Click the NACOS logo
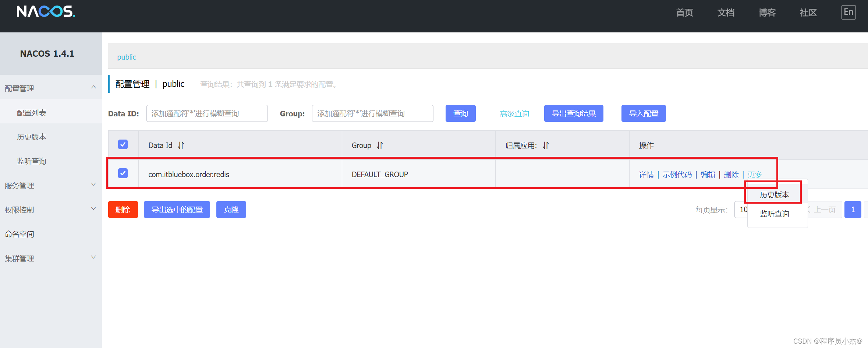 click(x=46, y=11)
